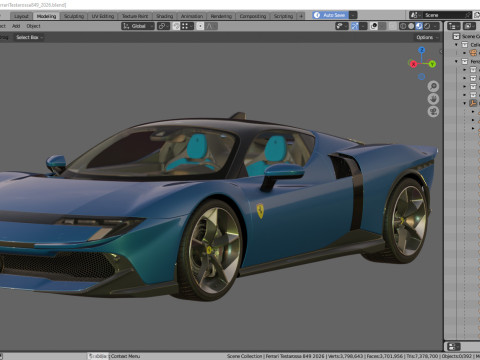The height and width of the screenshot is (360, 480).
Task: Switch to the Rendering workspace tab
Action: coord(221,16)
